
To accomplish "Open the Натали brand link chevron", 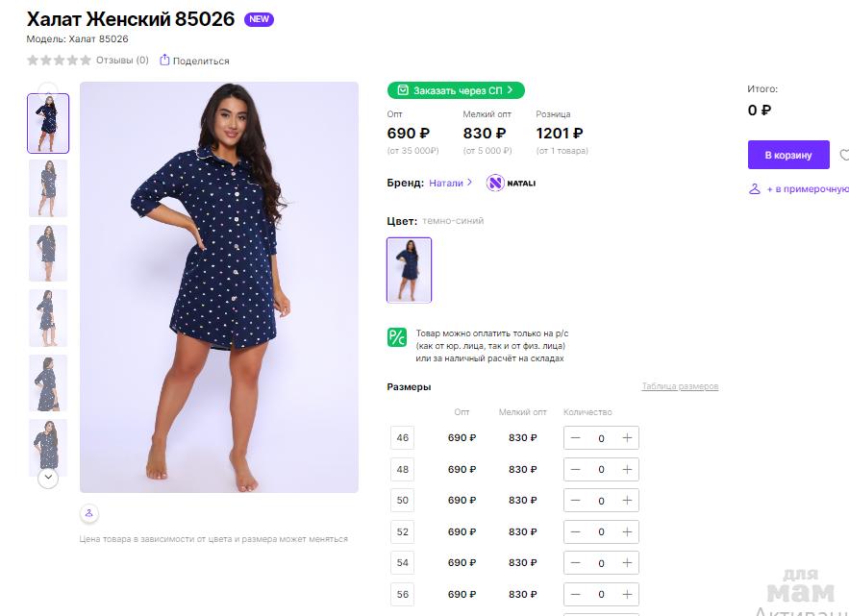I will tap(469, 183).
